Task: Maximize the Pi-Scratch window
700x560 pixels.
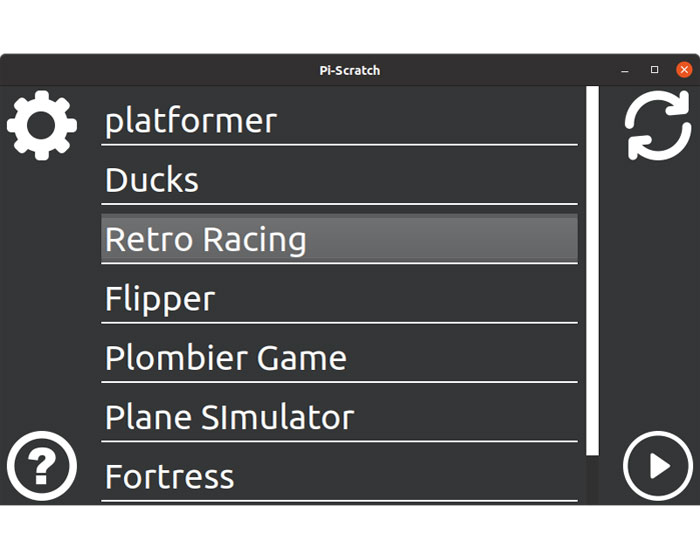Action: 655,70
